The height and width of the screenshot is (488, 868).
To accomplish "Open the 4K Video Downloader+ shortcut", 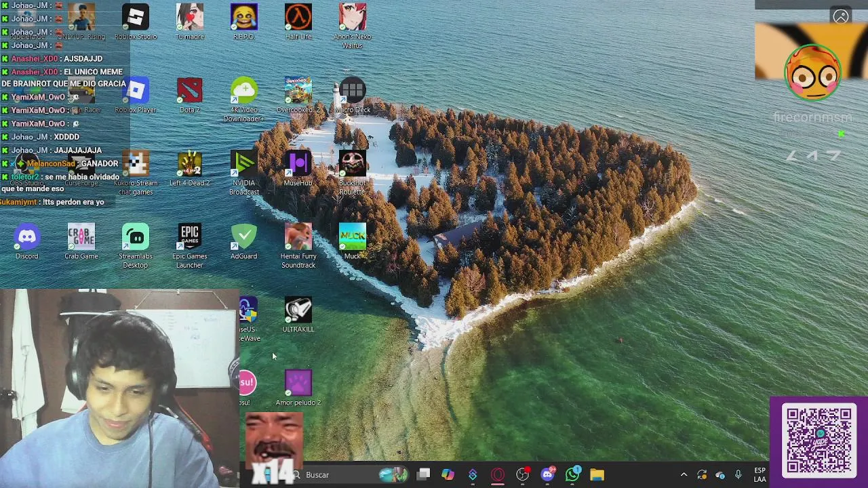I will click(x=244, y=100).
